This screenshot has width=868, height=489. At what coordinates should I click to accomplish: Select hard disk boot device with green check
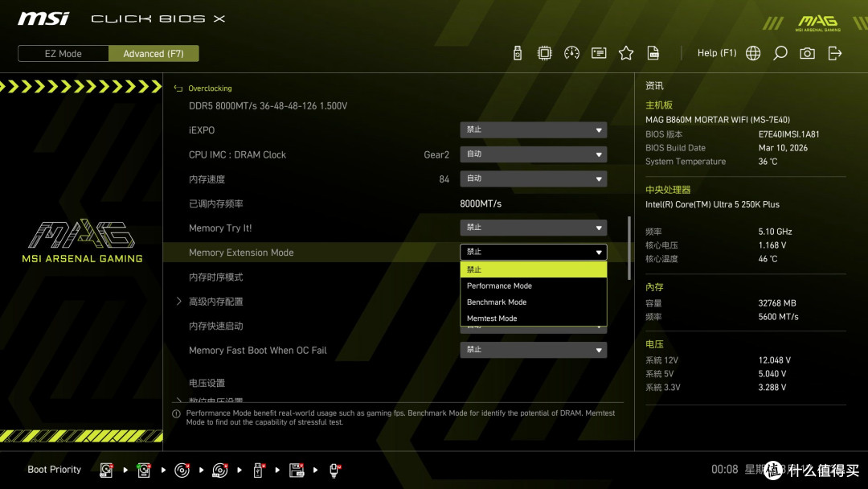pos(144,471)
